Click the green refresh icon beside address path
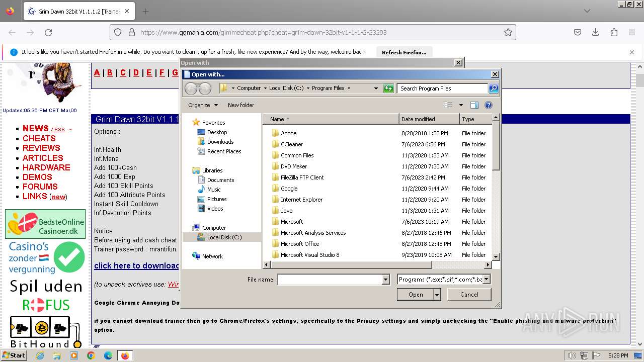 coord(388,88)
